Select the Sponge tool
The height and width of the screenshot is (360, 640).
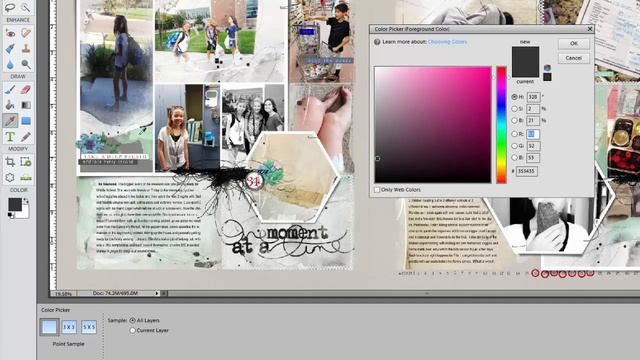(26, 64)
